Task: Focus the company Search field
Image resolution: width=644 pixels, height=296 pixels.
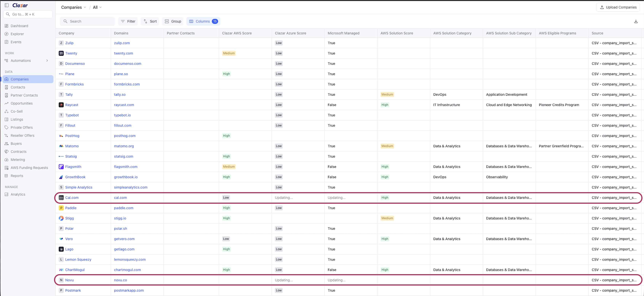Action: [87, 21]
